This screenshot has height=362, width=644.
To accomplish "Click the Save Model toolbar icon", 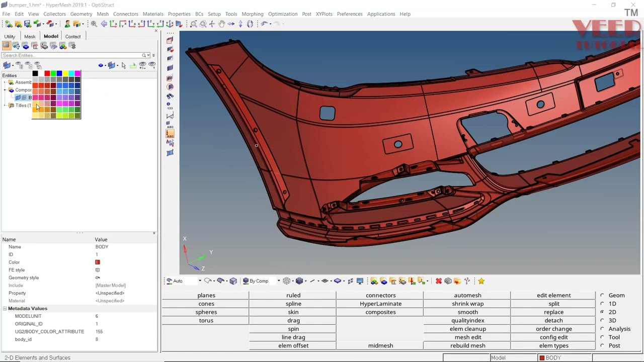I will pyautogui.click(x=28, y=24).
